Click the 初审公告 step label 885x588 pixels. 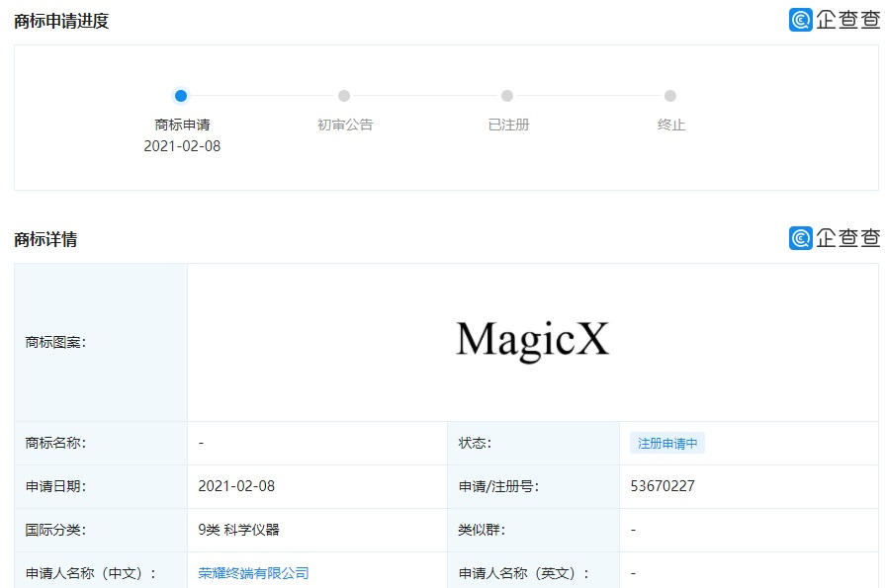point(345,125)
